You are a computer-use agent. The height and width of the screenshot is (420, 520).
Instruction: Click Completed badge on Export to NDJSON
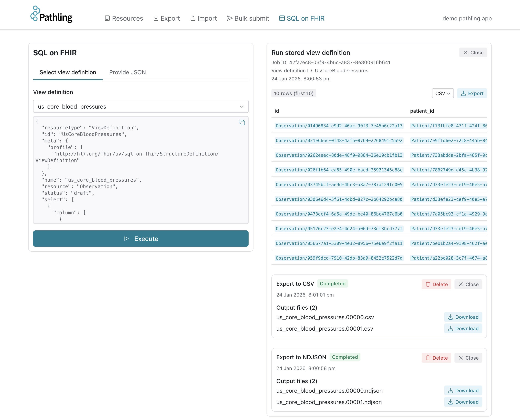(345, 357)
